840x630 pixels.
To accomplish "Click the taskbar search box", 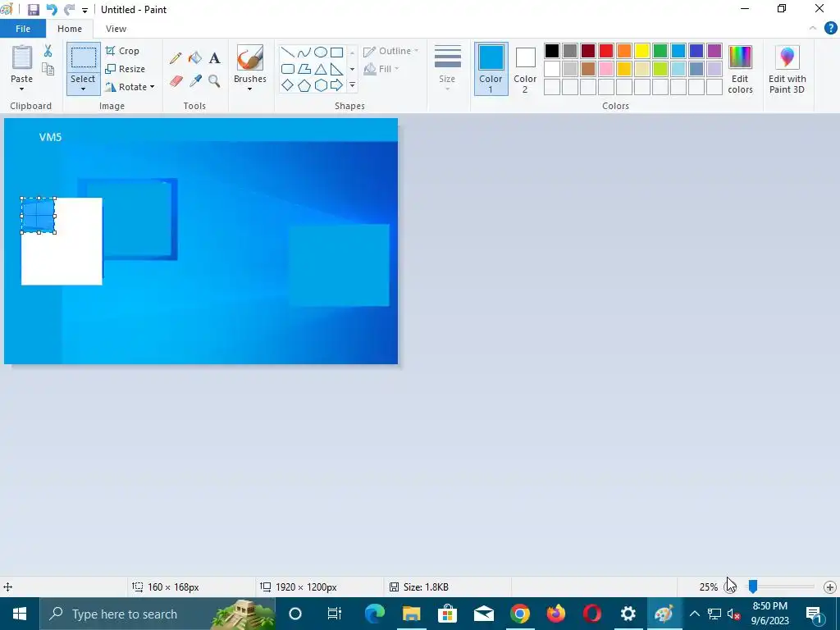I will coord(157,614).
